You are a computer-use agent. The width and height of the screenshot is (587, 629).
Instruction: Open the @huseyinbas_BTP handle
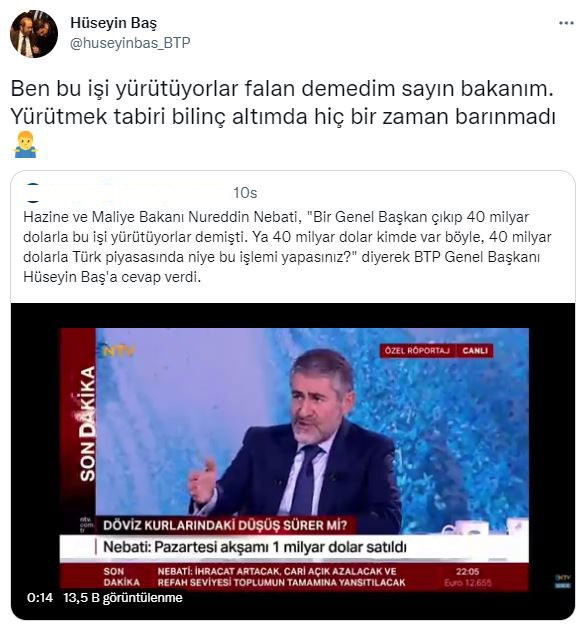pyautogui.click(x=130, y=43)
